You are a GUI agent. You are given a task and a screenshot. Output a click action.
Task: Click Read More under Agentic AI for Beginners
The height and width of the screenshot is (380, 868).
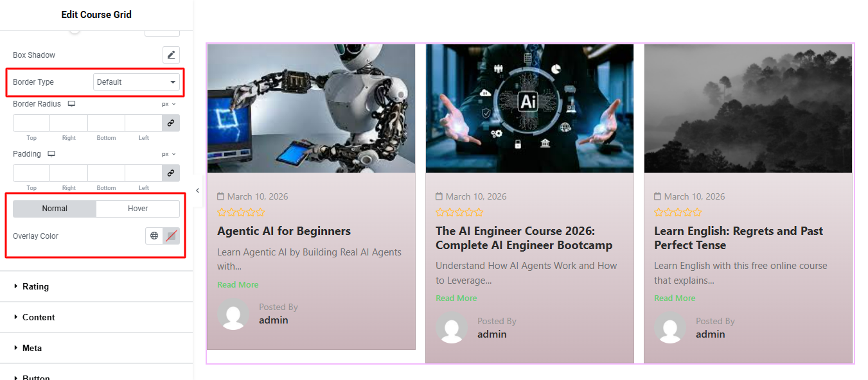coord(238,285)
